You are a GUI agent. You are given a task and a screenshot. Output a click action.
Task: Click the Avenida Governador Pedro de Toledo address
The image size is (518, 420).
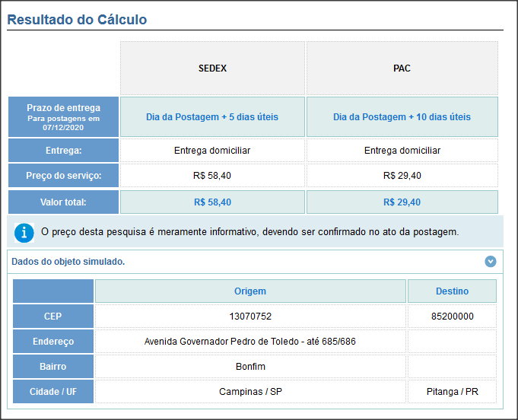tap(250, 342)
